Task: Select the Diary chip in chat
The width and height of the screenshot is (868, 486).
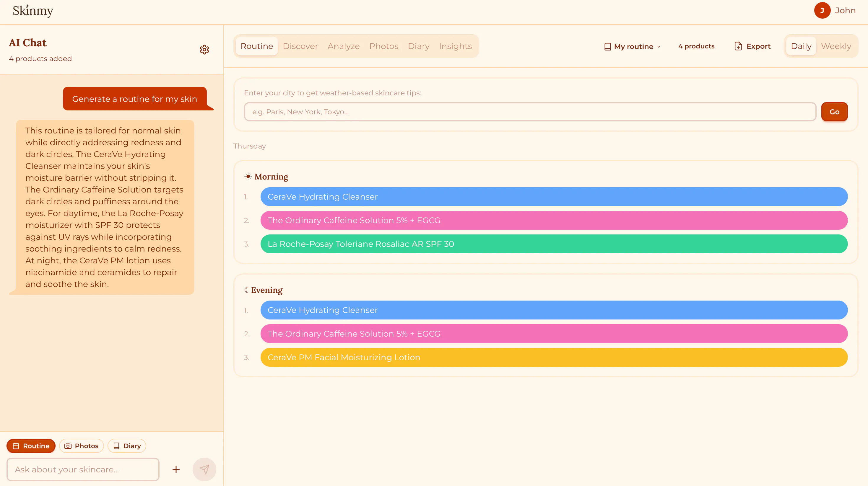Action: (127, 446)
